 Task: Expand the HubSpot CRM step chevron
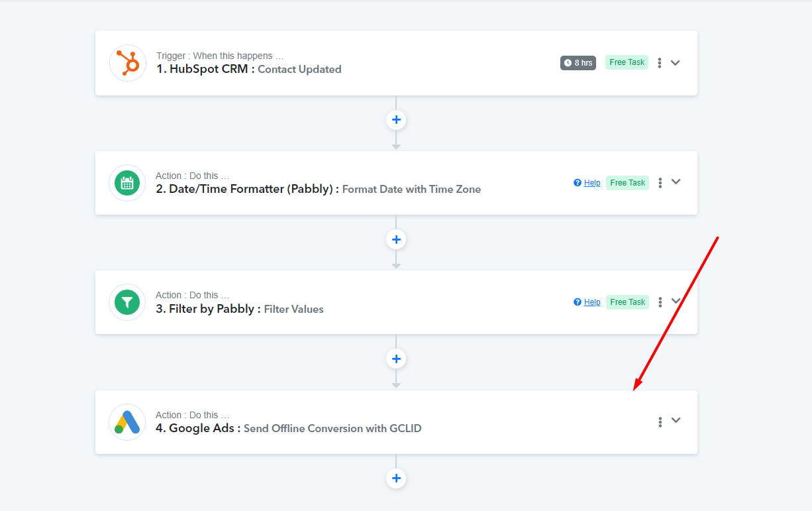click(x=676, y=63)
